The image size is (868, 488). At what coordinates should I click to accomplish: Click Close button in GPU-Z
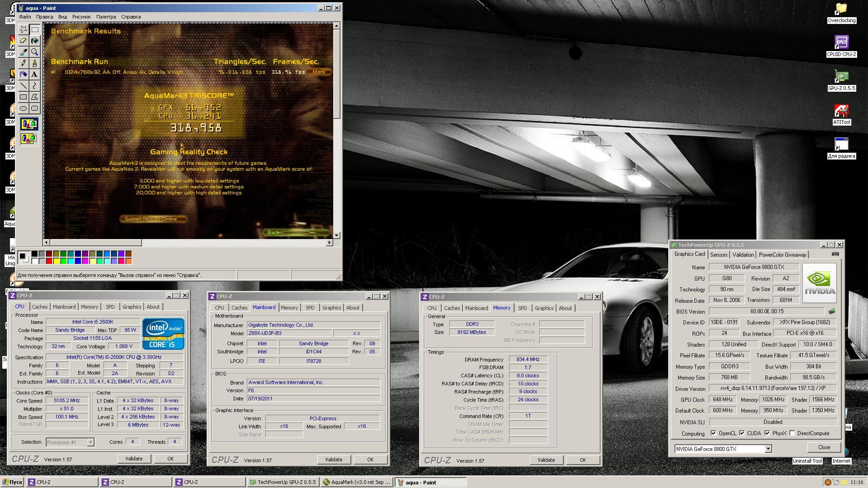tap(824, 447)
